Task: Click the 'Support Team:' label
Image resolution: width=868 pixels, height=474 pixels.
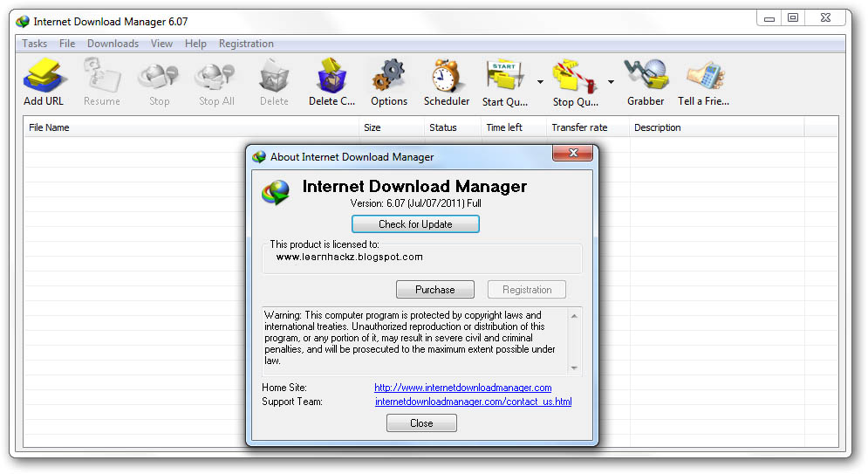Action: coord(291,402)
